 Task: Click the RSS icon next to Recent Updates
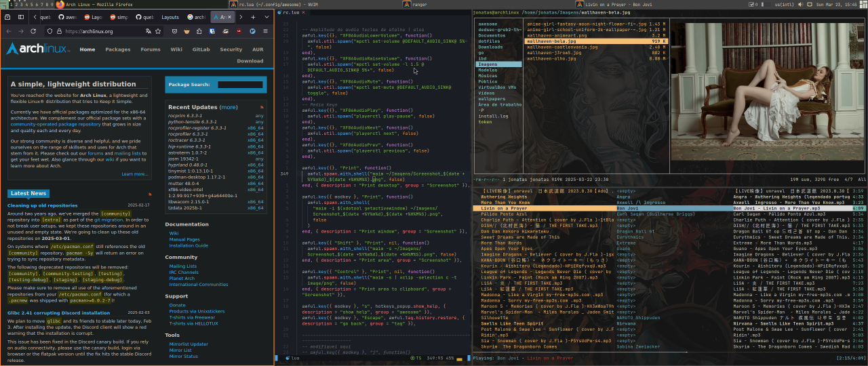[262, 107]
